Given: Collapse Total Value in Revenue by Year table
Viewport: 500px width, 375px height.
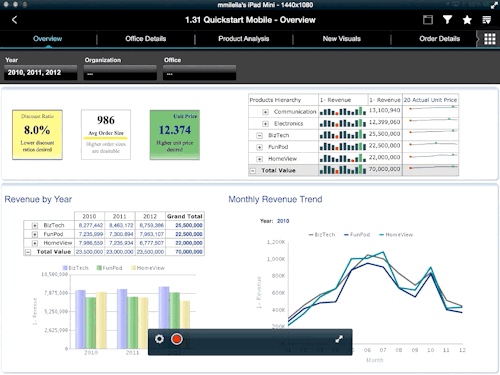Looking at the screenshot, I should point(28,252).
